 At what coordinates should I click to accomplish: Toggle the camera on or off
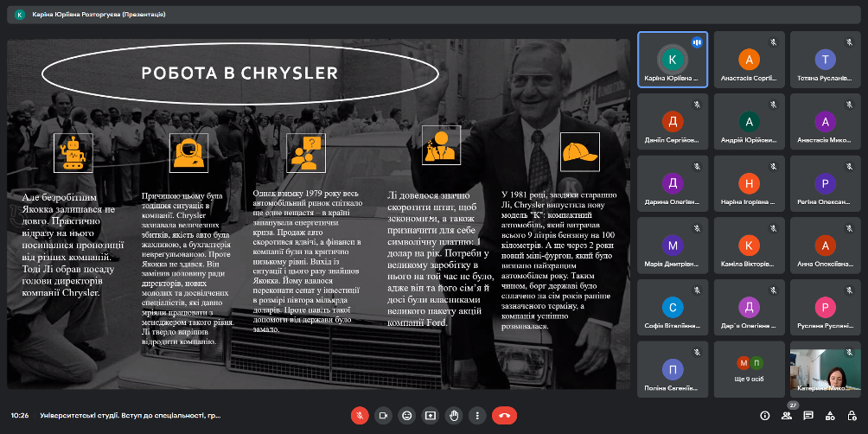[383, 415]
